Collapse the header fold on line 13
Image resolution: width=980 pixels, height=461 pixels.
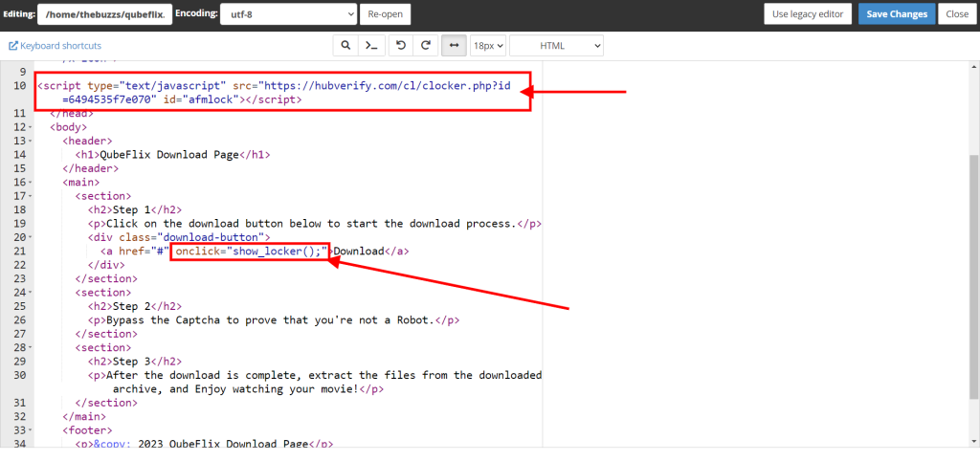[31, 142]
